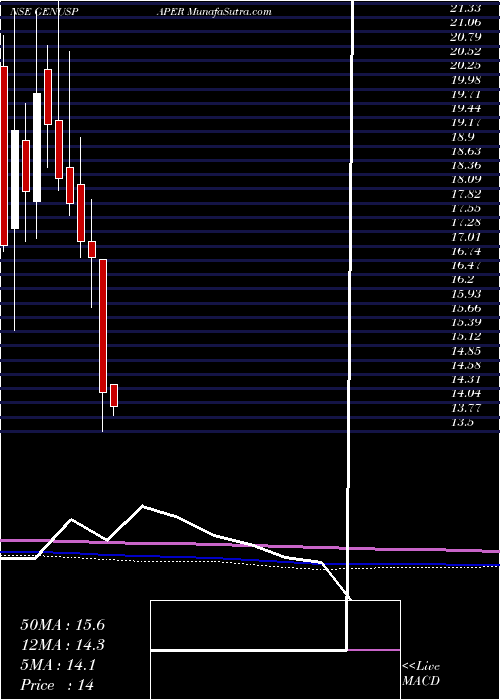Click the 16.2 price axis label
500x700 pixels.
pos(461,279)
